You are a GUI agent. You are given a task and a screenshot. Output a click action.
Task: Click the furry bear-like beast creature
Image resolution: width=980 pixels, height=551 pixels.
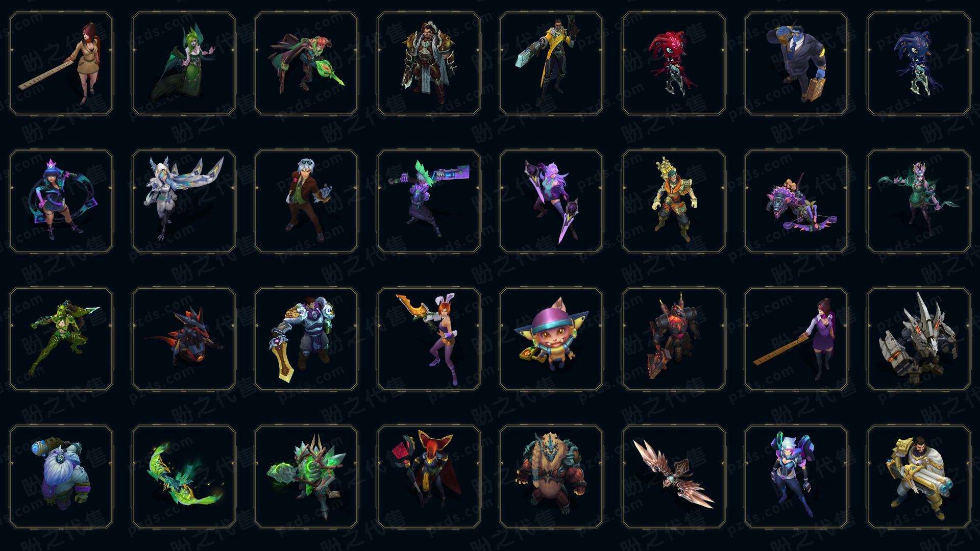[x=551, y=477]
